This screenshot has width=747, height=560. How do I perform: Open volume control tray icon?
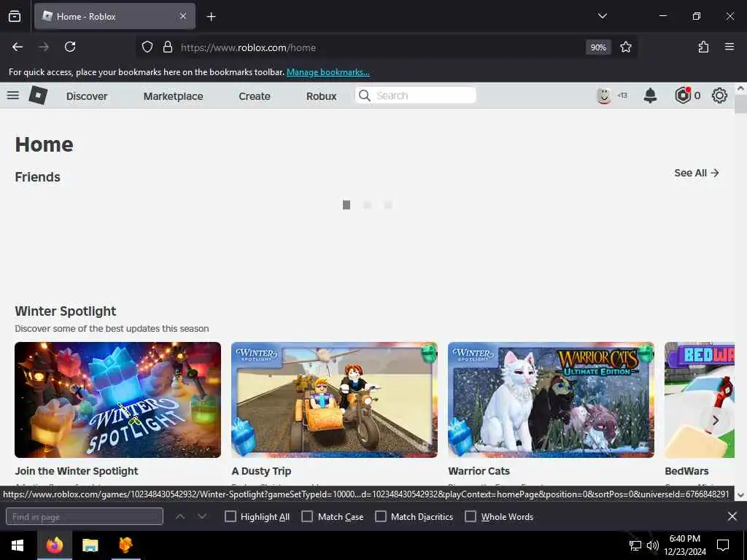point(653,545)
